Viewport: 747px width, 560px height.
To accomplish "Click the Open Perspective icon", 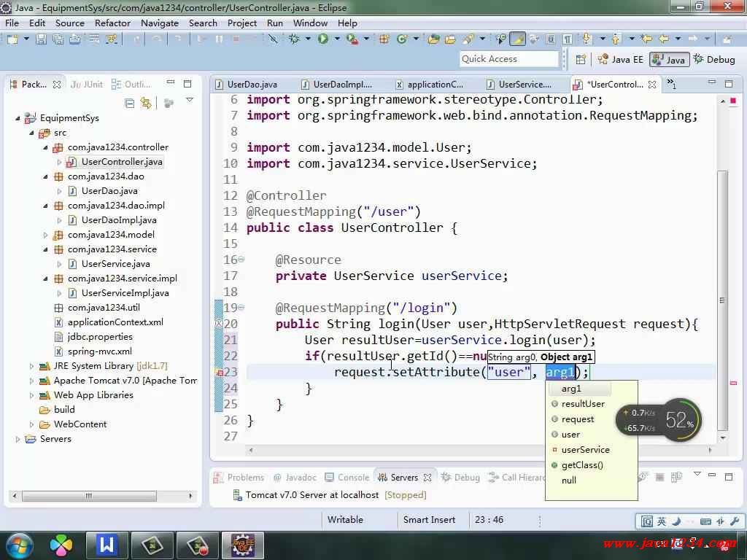I will tap(581, 60).
